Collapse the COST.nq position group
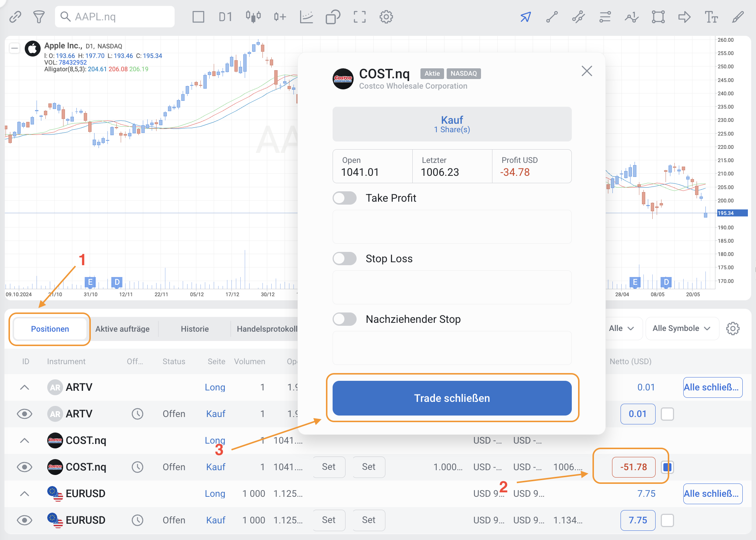Screen dimensions: 756x540 point(24,441)
